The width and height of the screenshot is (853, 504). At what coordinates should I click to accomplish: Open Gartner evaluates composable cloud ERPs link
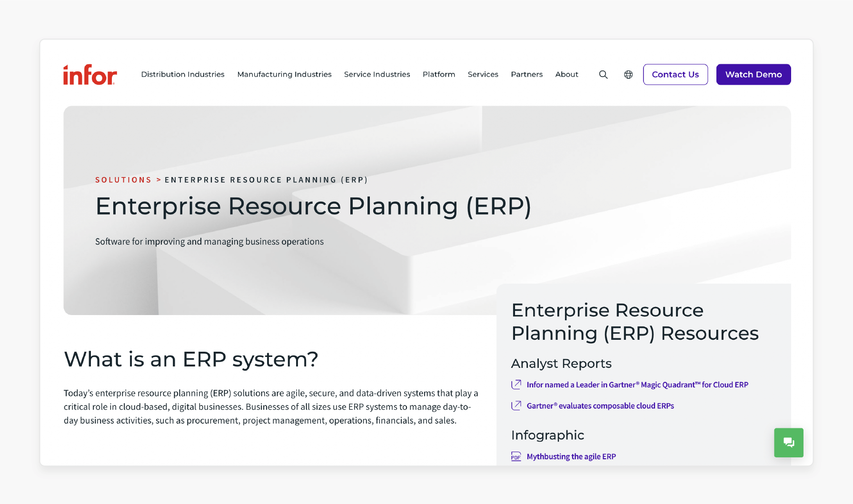(x=600, y=405)
